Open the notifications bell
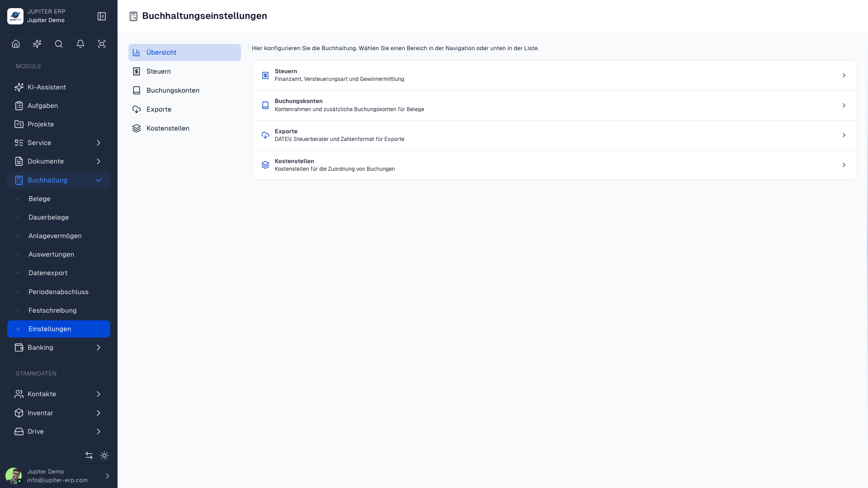868x488 pixels. point(80,44)
